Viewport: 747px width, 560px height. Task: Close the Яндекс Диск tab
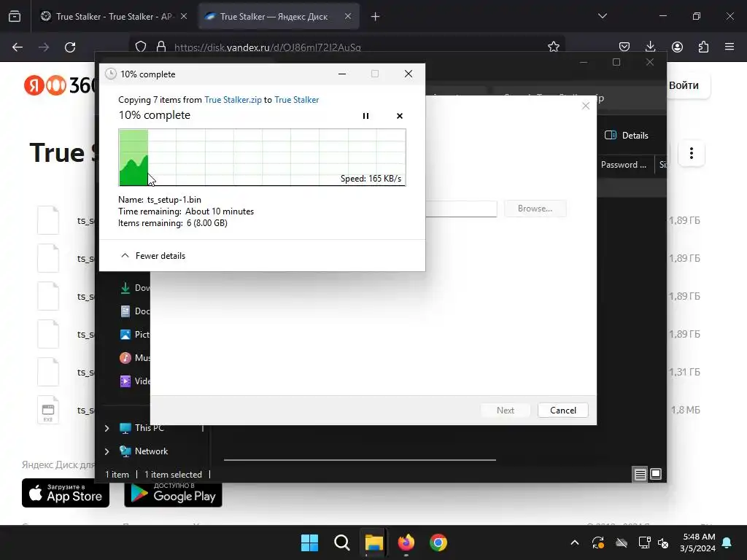(x=348, y=17)
